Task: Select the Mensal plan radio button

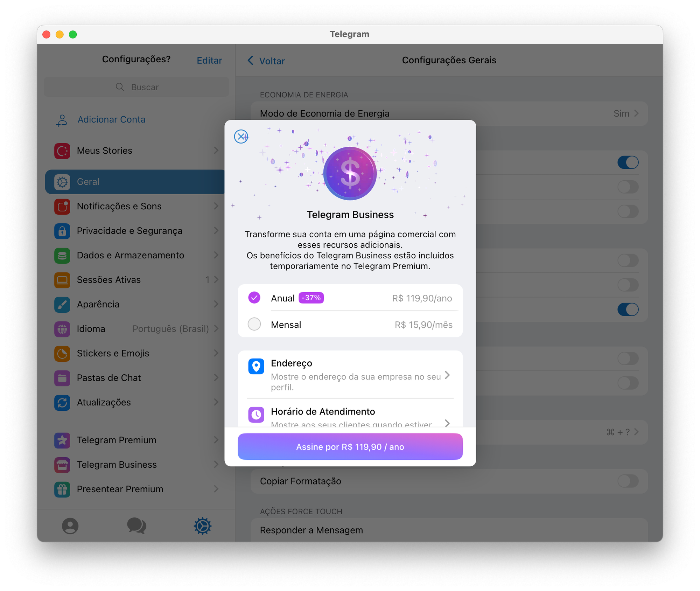Action: point(254,324)
